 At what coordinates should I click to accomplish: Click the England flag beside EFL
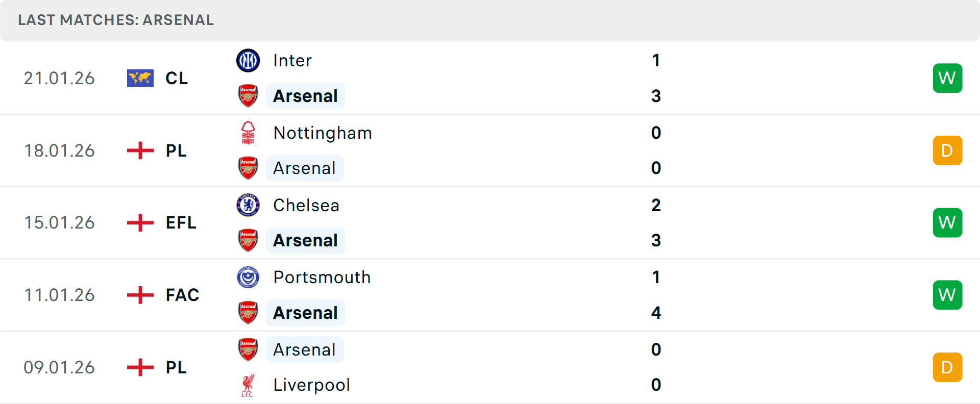pos(140,222)
